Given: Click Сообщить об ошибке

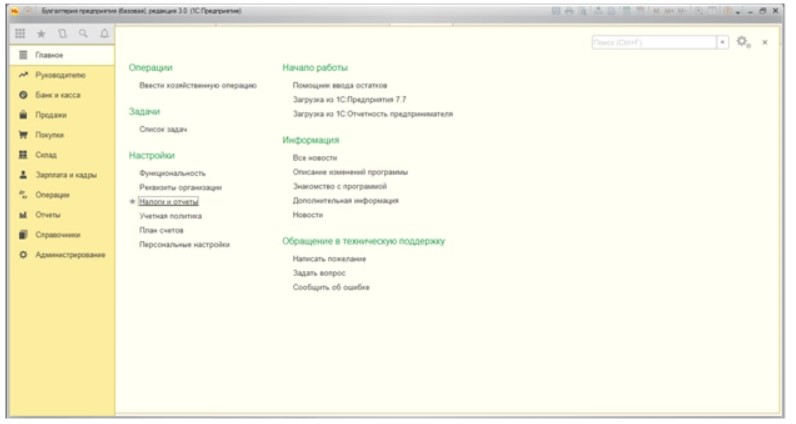Looking at the screenshot, I should 331,287.
